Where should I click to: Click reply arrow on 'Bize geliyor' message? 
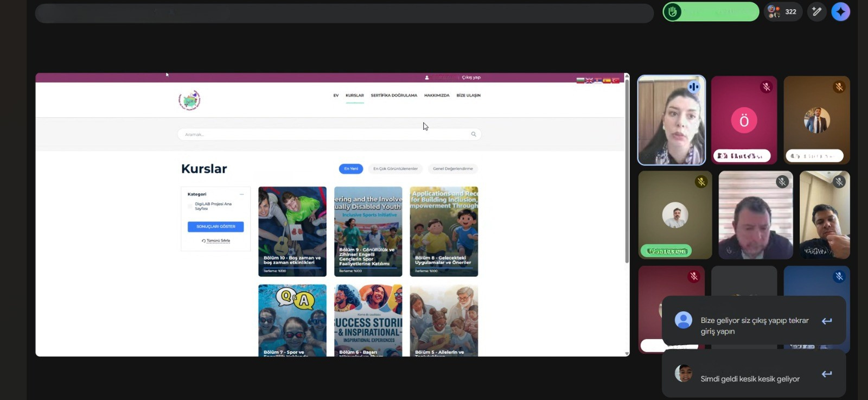(x=827, y=321)
